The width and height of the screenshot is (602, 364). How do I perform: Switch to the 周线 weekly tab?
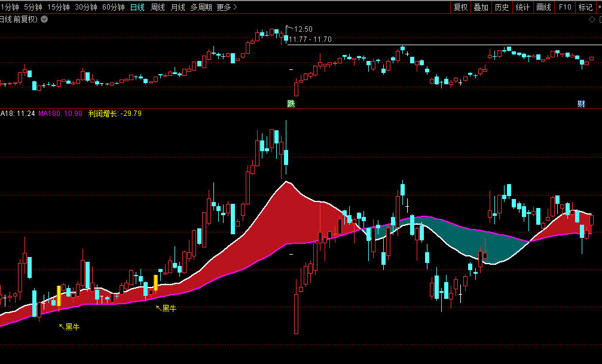(x=158, y=7)
